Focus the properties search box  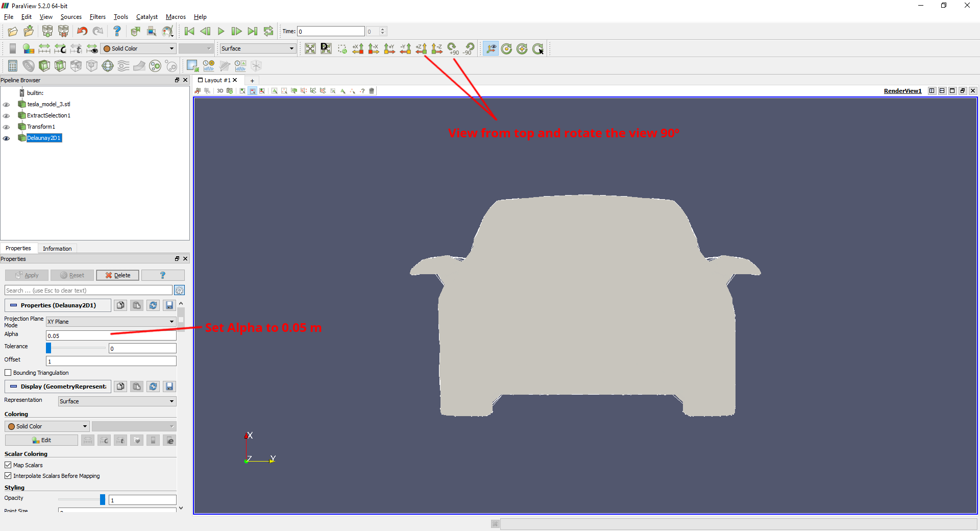tap(88, 291)
